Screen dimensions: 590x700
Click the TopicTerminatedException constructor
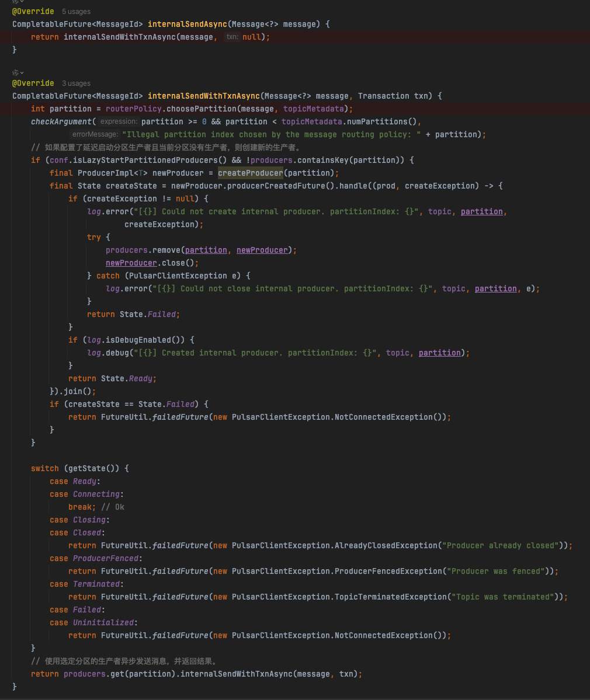(390, 597)
